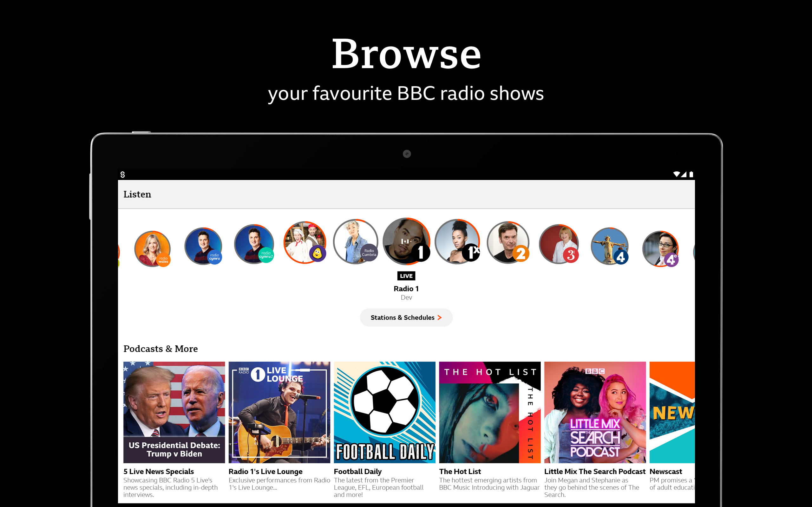This screenshot has height=507, width=812.
Task: Select the Radio 4 Extra station icon
Action: 661,249
